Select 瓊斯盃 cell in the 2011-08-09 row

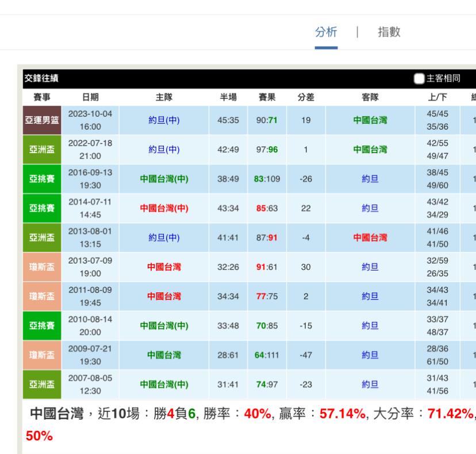pos(42,296)
